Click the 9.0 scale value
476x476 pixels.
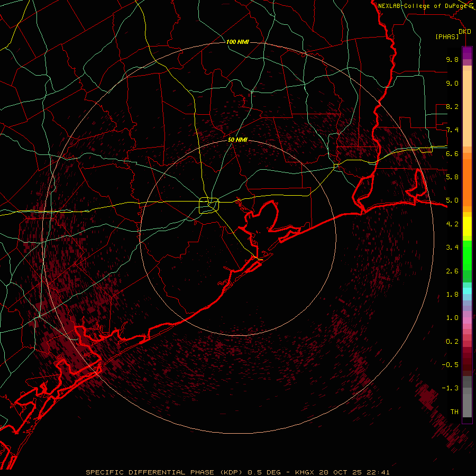point(452,83)
